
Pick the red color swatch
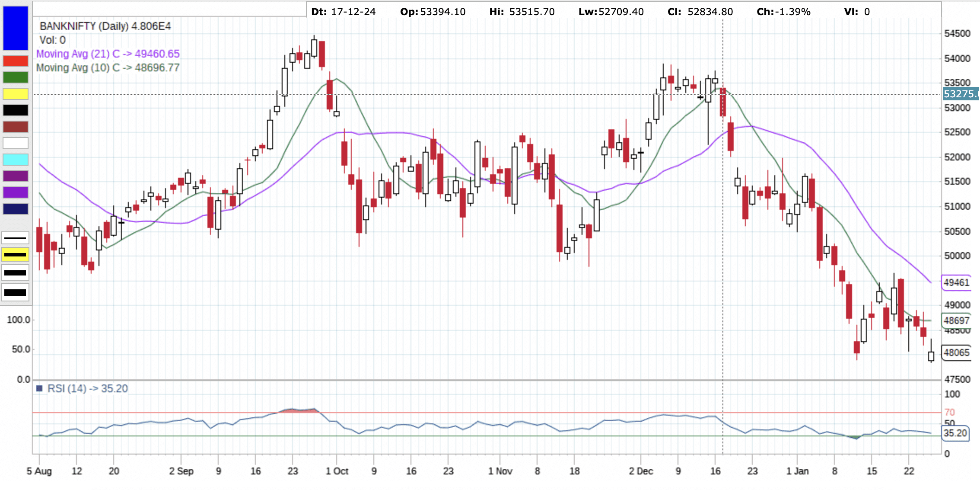16,61
